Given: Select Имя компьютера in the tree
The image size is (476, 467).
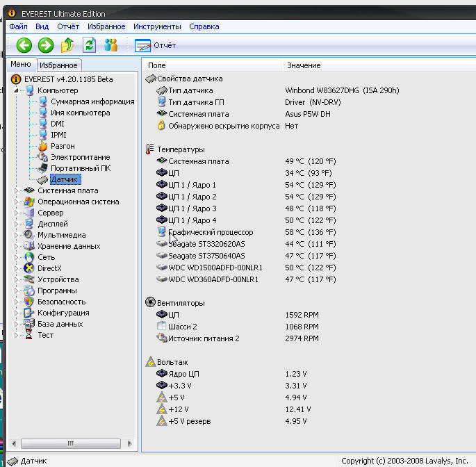Looking at the screenshot, I should point(81,113).
